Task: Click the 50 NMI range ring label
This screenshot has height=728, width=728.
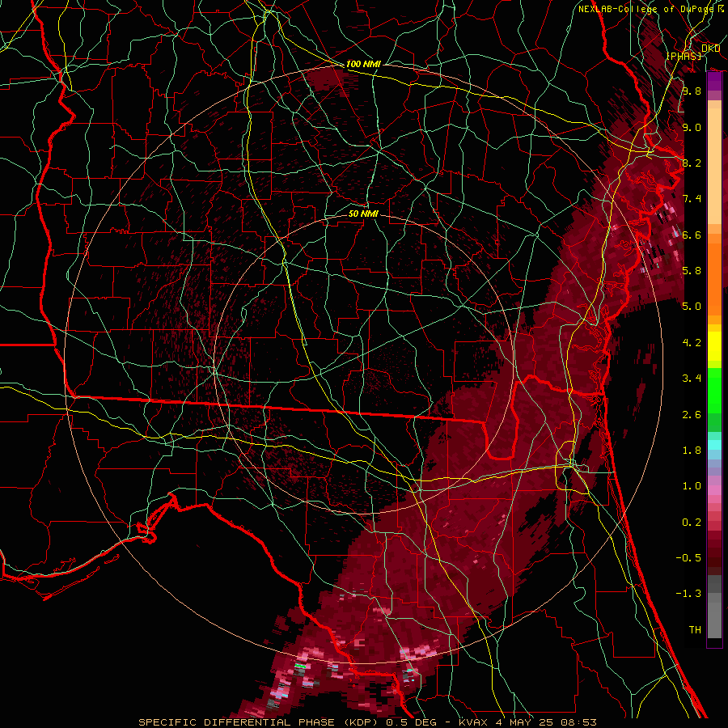Action: click(x=363, y=214)
